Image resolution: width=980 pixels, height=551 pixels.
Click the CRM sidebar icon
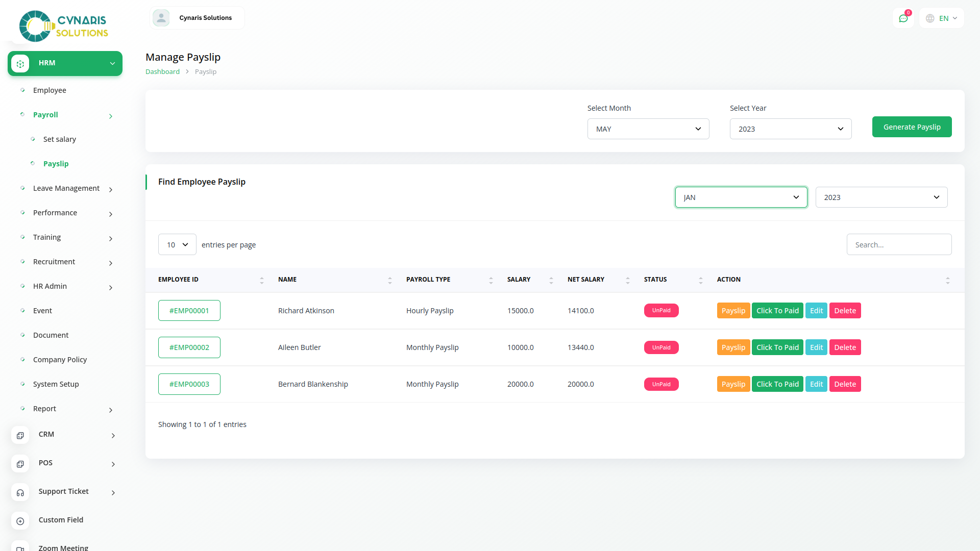pyautogui.click(x=20, y=435)
